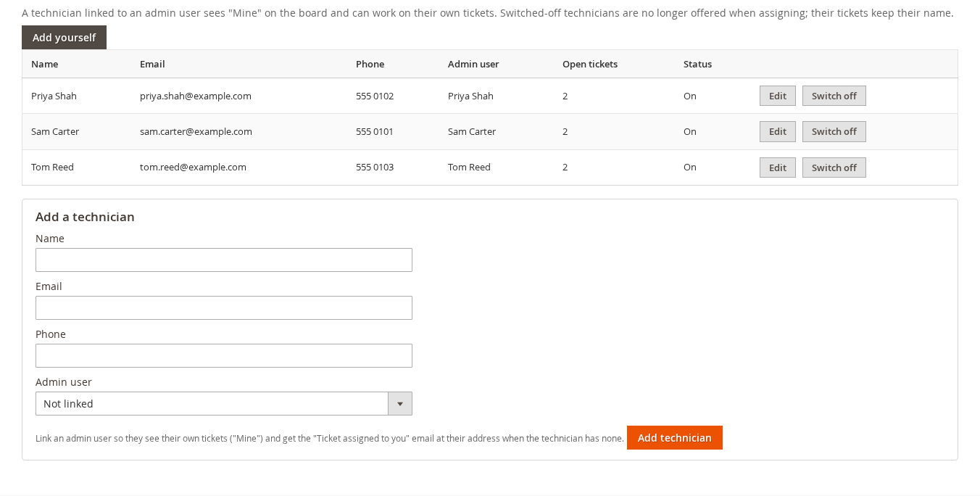Focus the Email input field
This screenshot has width=980, height=496.
224,307
